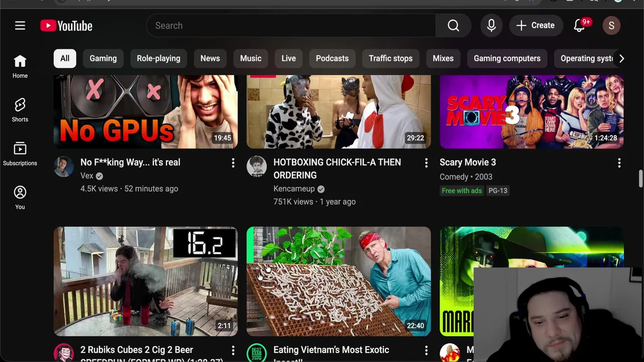Image resolution: width=644 pixels, height=362 pixels.
Task: Select the Mixes filter chip
Action: pyautogui.click(x=443, y=58)
